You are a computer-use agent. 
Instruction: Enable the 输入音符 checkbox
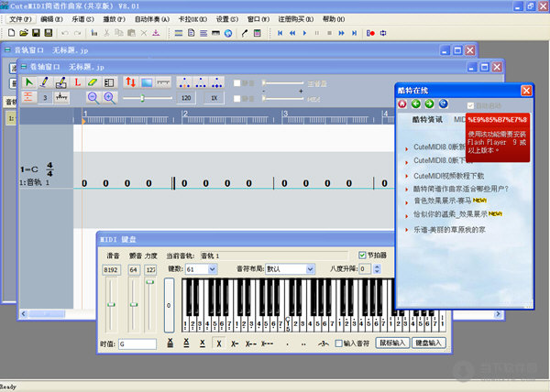pyautogui.click(x=338, y=343)
